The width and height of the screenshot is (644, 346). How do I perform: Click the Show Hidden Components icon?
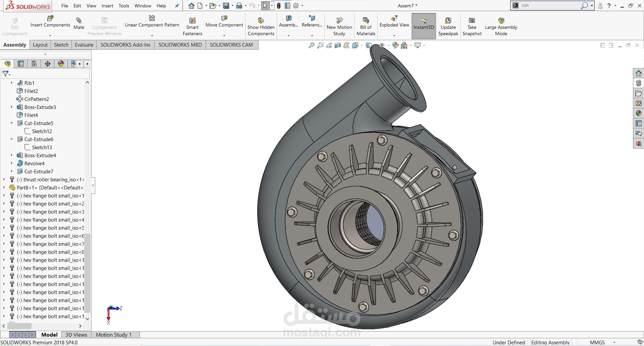click(261, 21)
